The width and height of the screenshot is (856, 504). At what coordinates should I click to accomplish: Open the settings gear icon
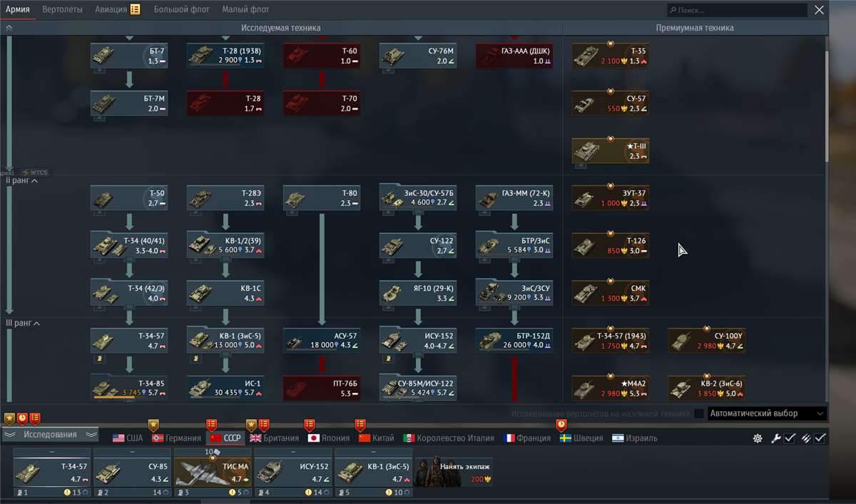coord(758,438)
